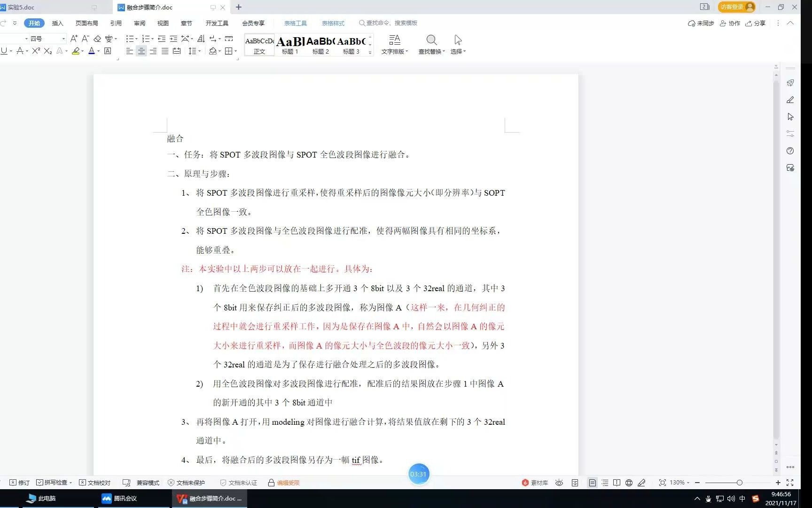Decrease paragraph indent
This screenshot has width=812, height=508.
(x=162, y=39)
